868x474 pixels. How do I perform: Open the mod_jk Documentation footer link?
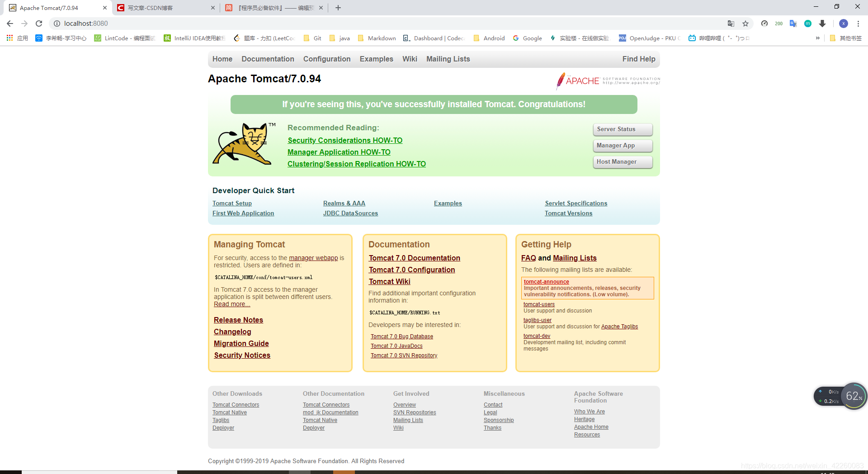tap(330, 412)
